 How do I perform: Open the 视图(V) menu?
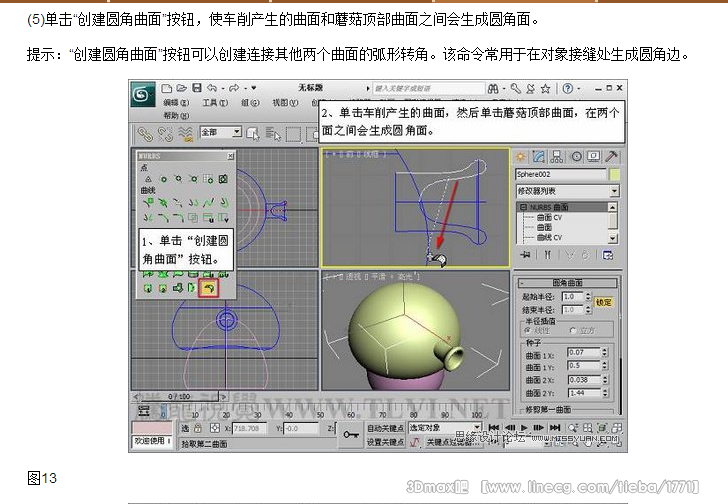pyautogui.click(x=285, y=103)
